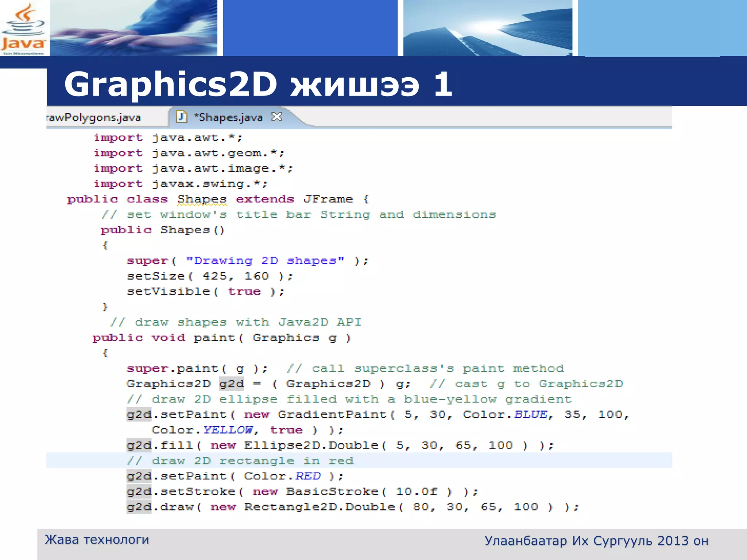
Task: Click the public void paint method signature
Action: 221,338
